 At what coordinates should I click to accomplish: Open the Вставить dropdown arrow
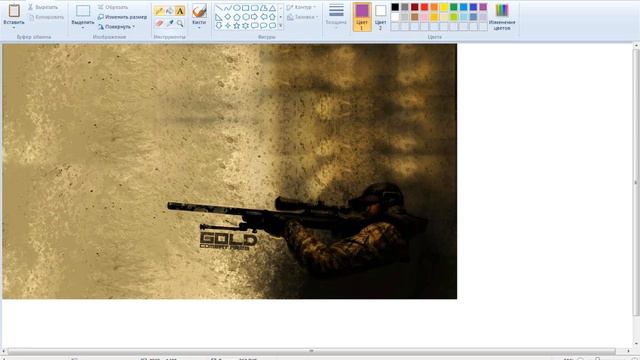coord(14,27)
